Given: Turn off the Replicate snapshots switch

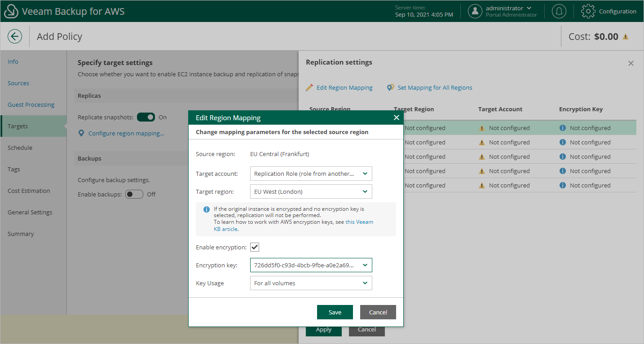Looking at the screenshot, I should click(146, 117).
